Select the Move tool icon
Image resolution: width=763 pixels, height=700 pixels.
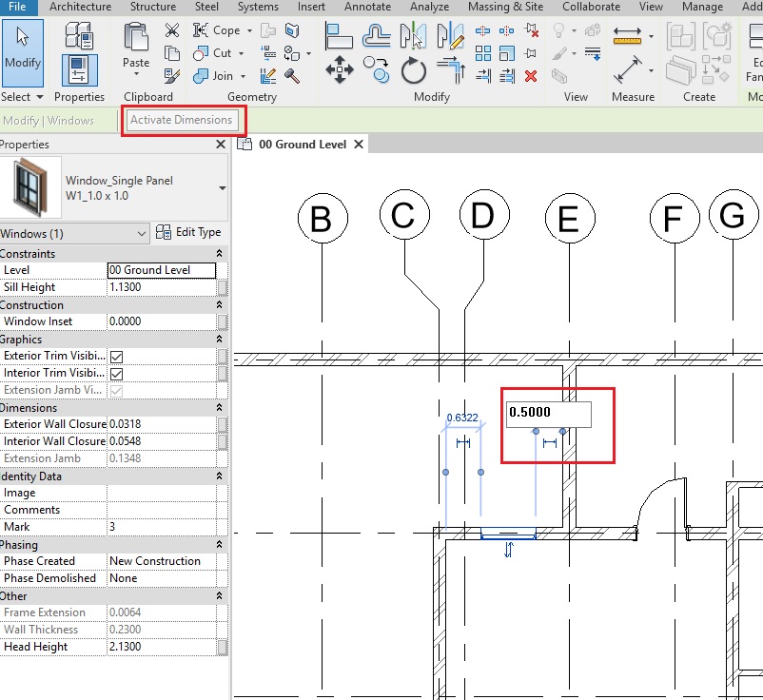[x=340, y=69]
